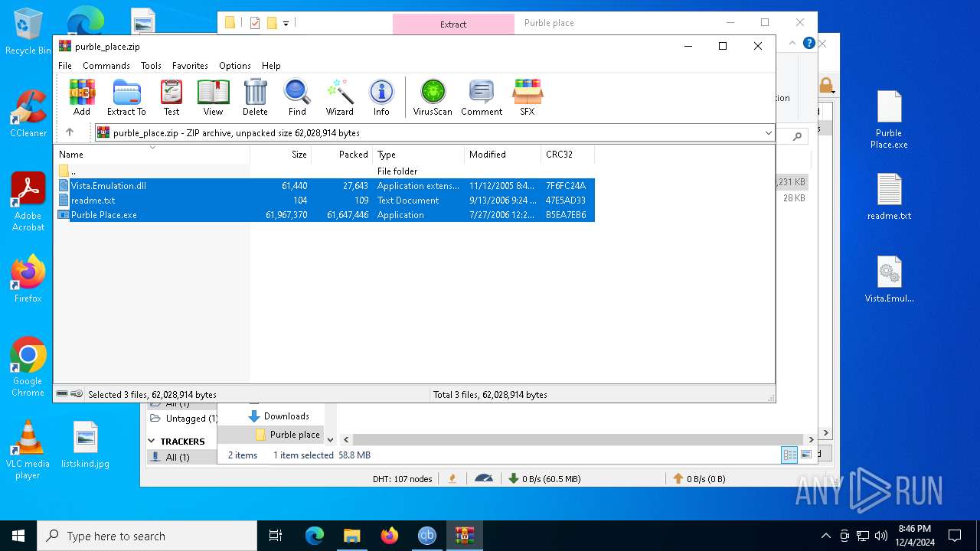Click Explorer help question mark icon

pyautogui.click(x=808, y=43)
